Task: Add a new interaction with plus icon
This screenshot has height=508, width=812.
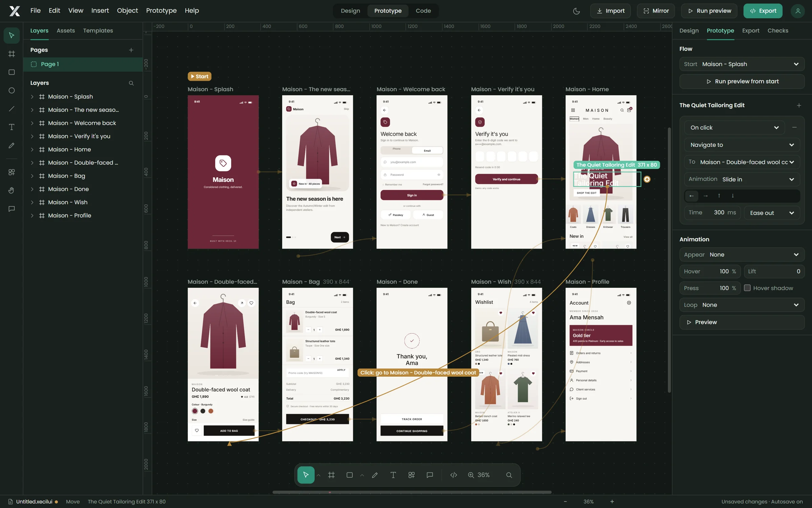Action: 799,105
